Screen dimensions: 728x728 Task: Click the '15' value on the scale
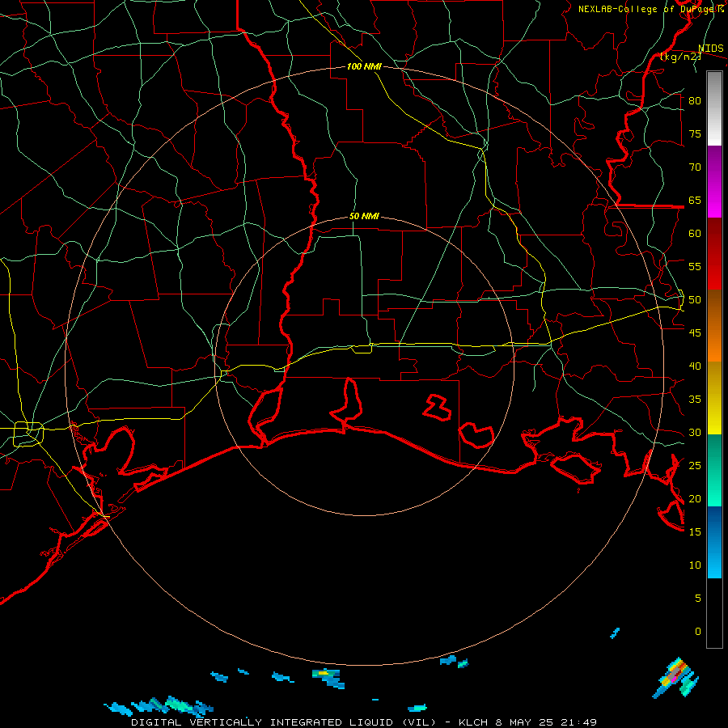[x=695, y=531]
